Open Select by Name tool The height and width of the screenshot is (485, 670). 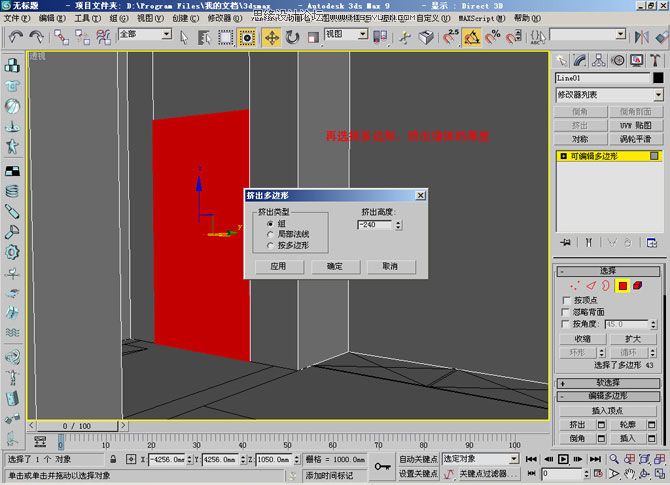pos(204,38)
